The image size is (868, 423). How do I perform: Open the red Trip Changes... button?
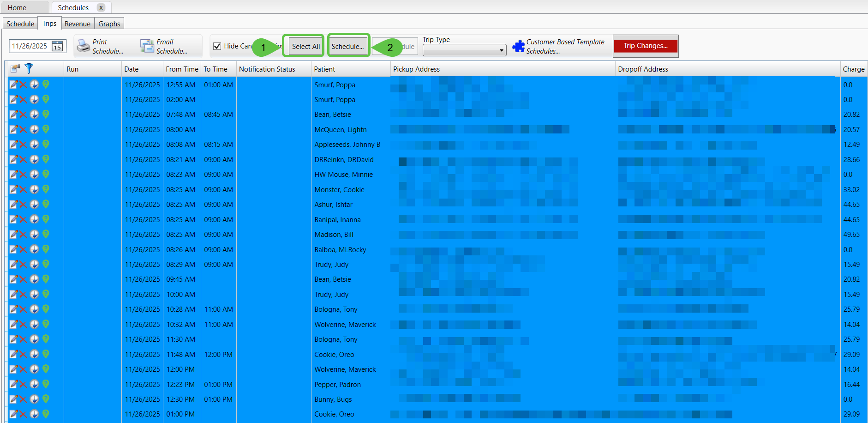tap(646, 46)
